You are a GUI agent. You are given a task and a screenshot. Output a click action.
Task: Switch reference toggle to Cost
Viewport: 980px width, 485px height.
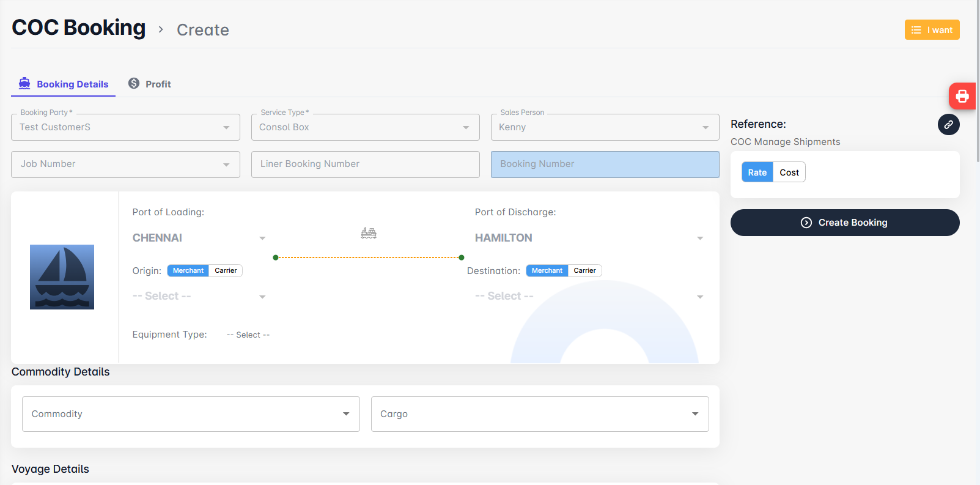tap(789, 172)
